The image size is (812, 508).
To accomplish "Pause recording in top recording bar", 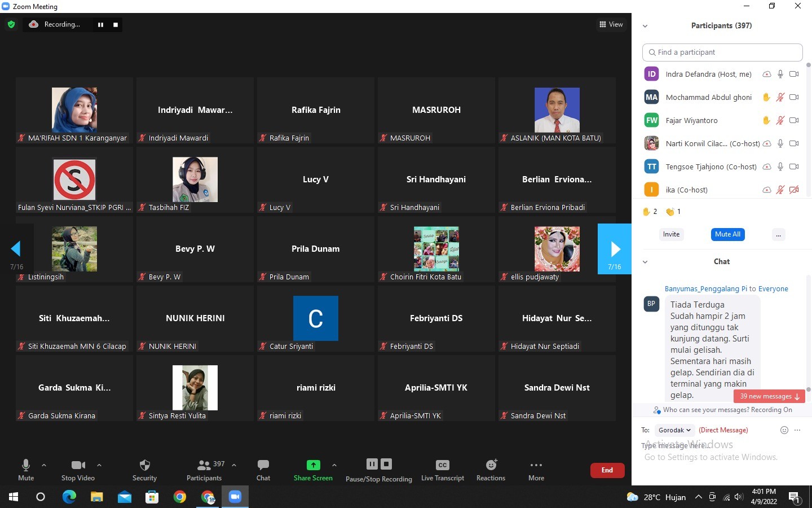I will (100, 25).
